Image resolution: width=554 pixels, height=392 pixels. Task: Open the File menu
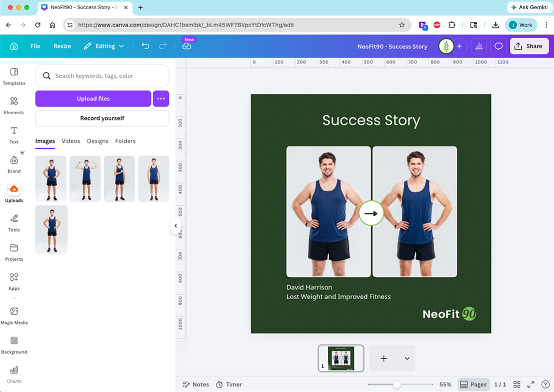pos(35,46)
